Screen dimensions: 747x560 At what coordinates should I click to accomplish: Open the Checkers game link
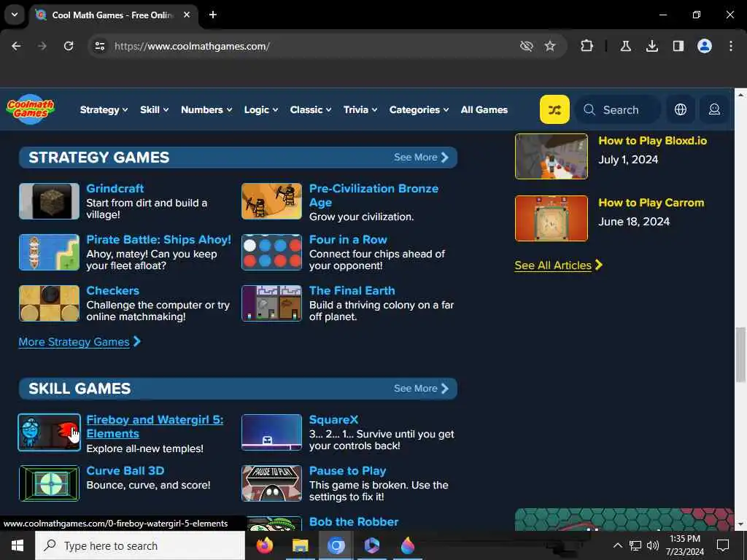coord(113,290)
